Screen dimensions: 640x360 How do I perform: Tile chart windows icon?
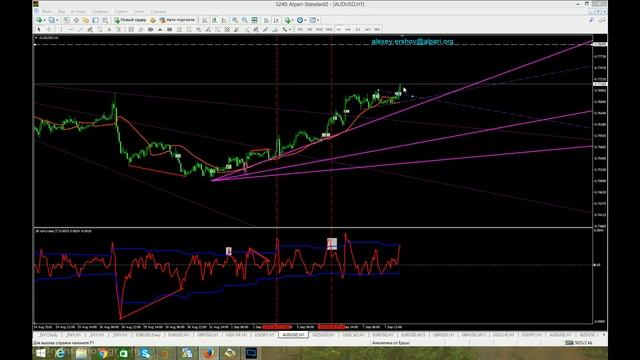coord(254,20)
